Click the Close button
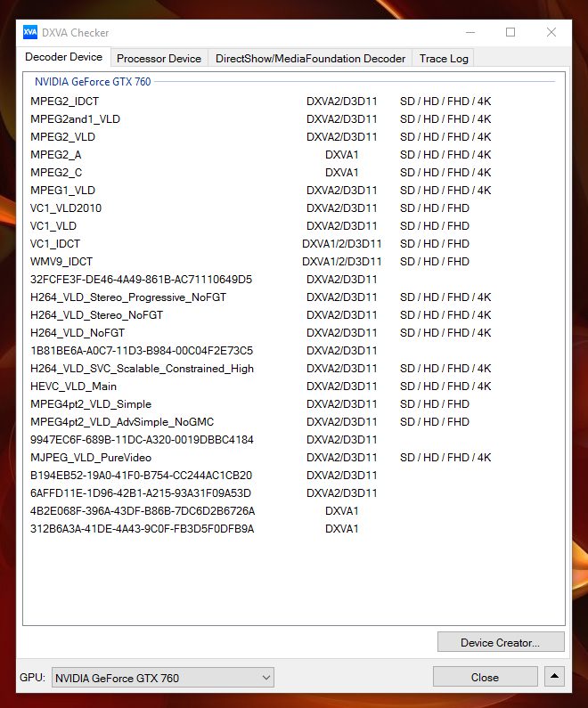Image resolution: width=588 pixels, height=708 pixels. pos(485,677)
